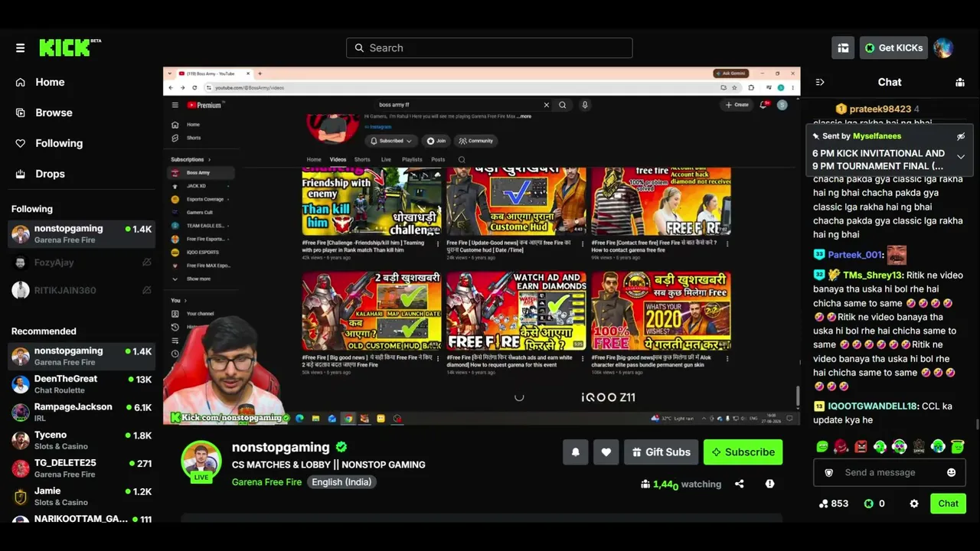The image size is (980, 551).
Task: Open Garena Free Fire category link
Action: coord(266,482)
